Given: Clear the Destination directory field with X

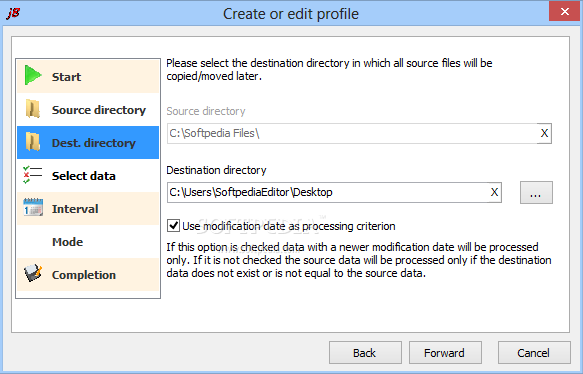Looking at the screenshot, I should click(x=494, y=192).
